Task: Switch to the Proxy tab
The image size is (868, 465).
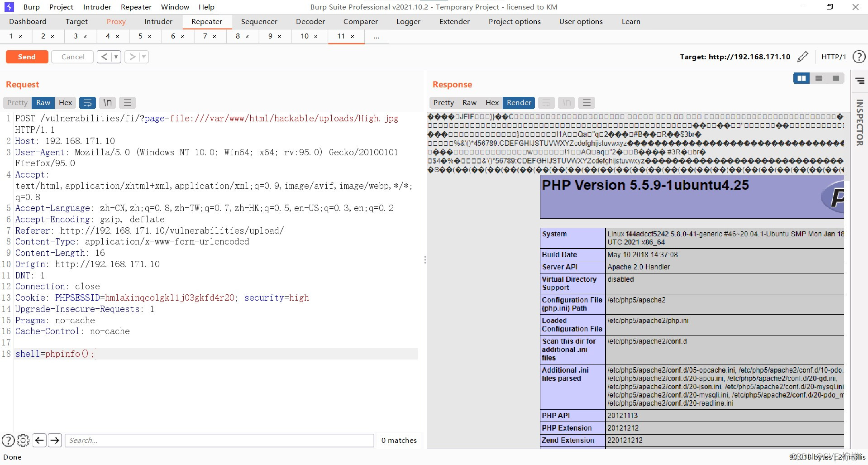Action: 116,21
